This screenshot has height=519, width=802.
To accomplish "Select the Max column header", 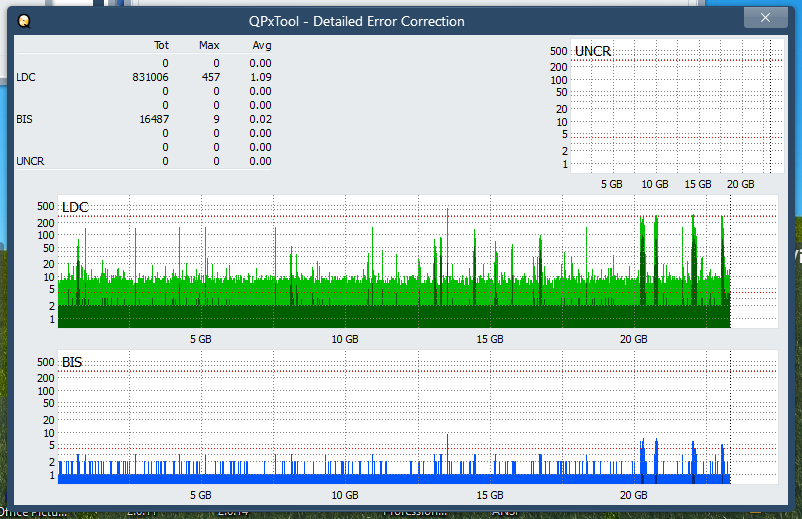I will 209,45.
